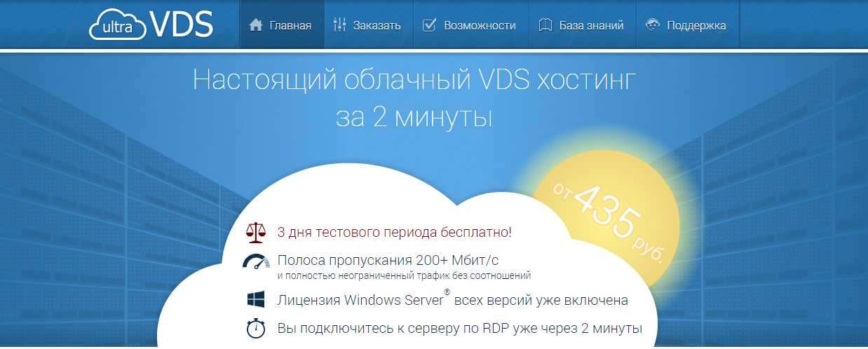The image size is (868, 349).
Task: Click 'Полоса пропускания 200+ Мбит/с' text
Action: 388,261
